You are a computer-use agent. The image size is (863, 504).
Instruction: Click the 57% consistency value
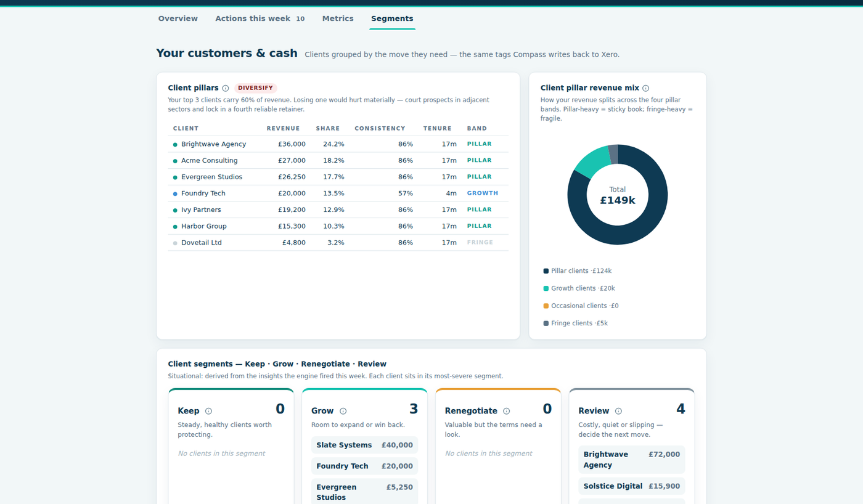click(406, 193)
